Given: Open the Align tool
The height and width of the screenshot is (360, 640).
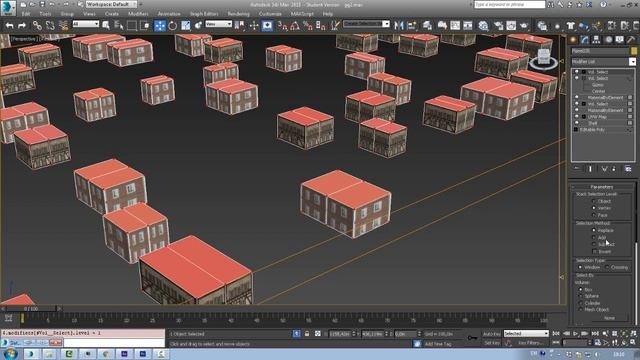Looking at the screenshot, I should coord(411,26).
